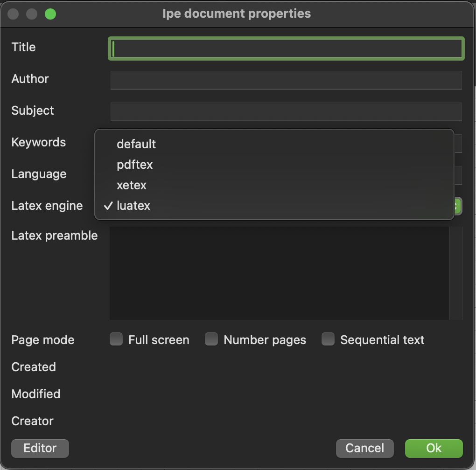Click the "Ipe document properties" title bar
This screenshot has height=470, width=476.
pos(237,14)
